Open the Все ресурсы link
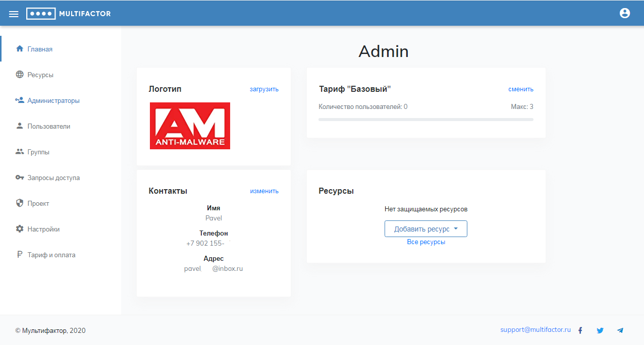 click(x=426, y=242)
